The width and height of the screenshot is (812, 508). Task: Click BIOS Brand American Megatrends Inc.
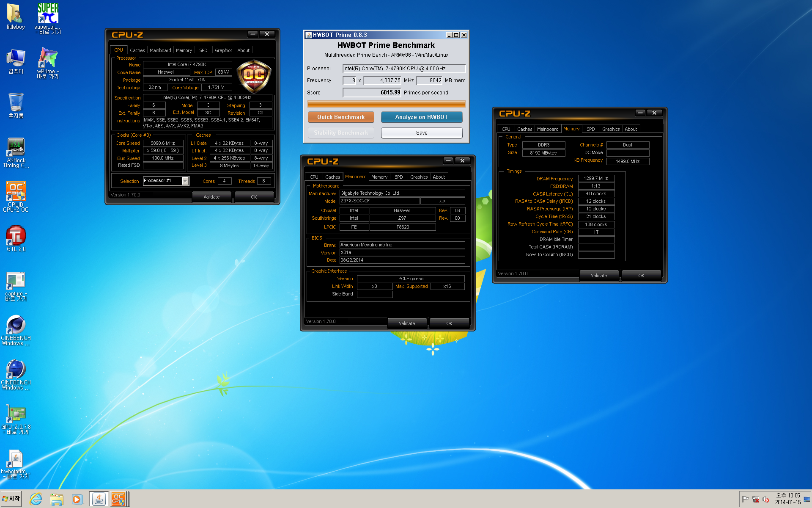point(402,245)
